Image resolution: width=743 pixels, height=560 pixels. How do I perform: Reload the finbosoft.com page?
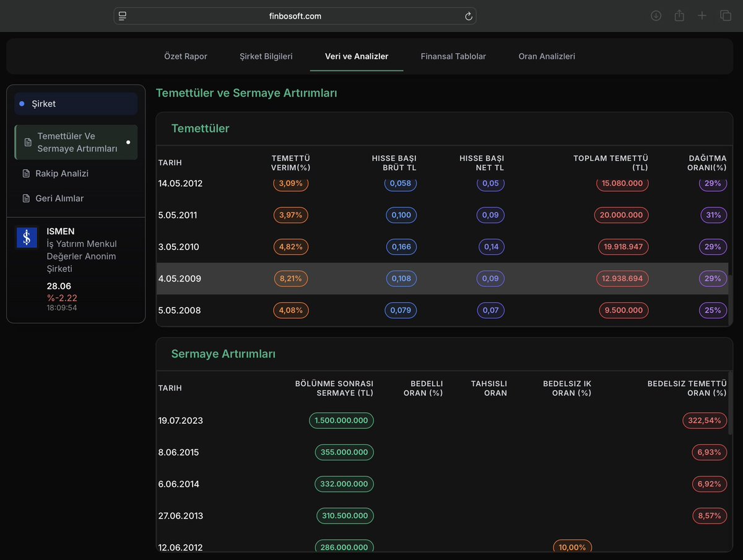(468, 16)
